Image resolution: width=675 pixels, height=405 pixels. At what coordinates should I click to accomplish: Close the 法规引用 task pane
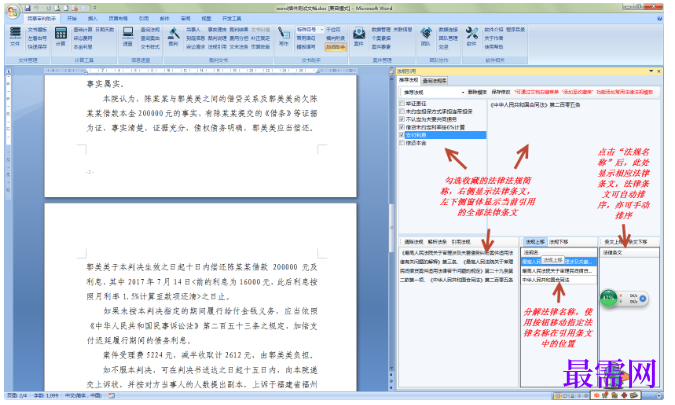[x=659, y=71]
